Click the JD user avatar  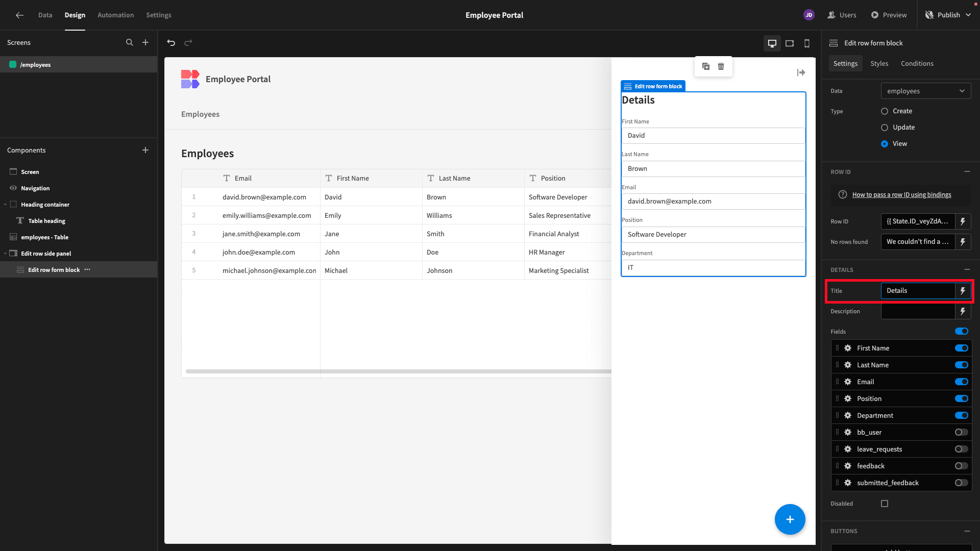tap(809, 15)
